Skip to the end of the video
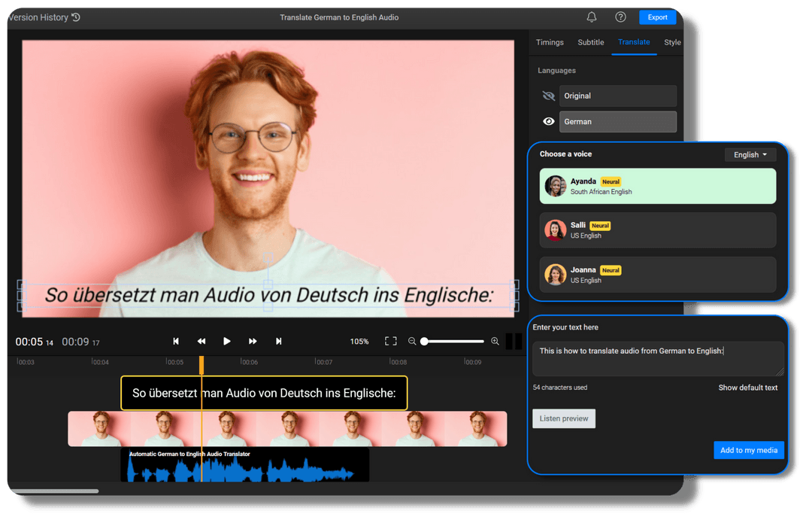Image resolution: width=812 pixels, height=514 pixels. pos(279,342)
